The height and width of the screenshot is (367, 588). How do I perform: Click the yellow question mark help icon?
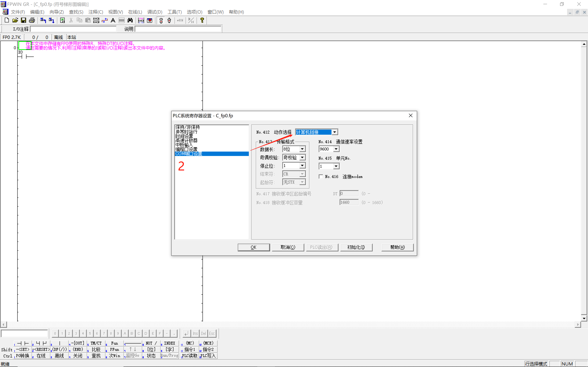pos(202,20)
